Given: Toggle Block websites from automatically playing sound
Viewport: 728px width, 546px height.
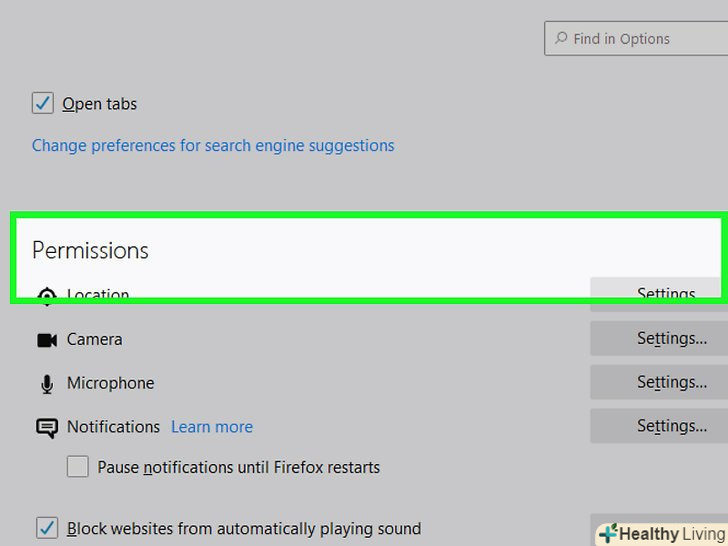Looking at the screenshot, I should [x=47, y=528].
